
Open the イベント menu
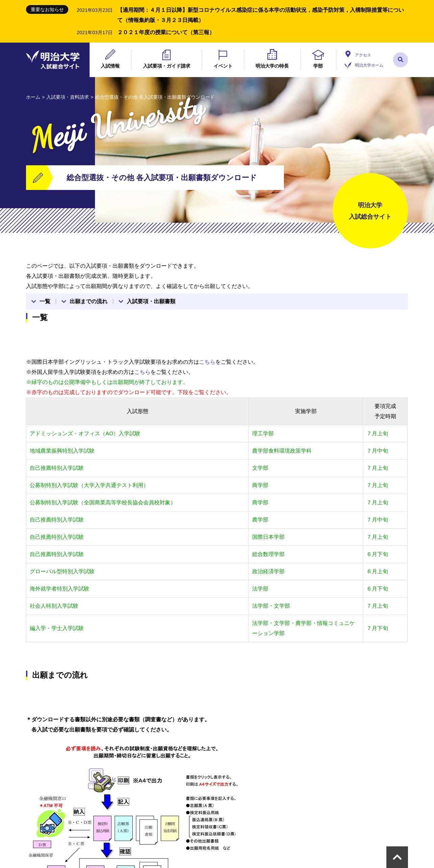click(223, 60)
